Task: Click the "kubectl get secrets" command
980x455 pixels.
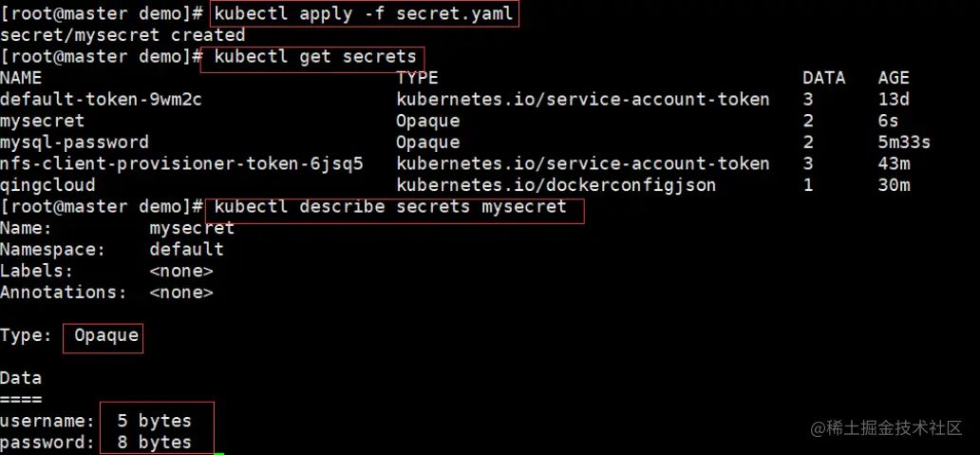Action: coord(315,57)
